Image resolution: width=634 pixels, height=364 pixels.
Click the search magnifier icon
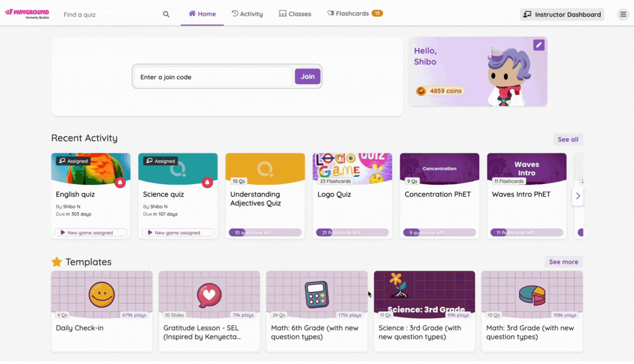(x=166, y=14)
